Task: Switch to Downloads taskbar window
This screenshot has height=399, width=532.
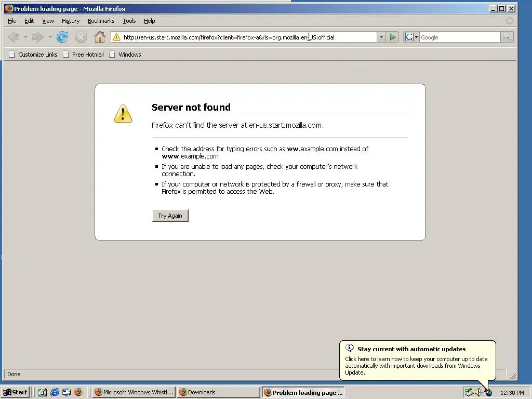Action: pos(218,392)
